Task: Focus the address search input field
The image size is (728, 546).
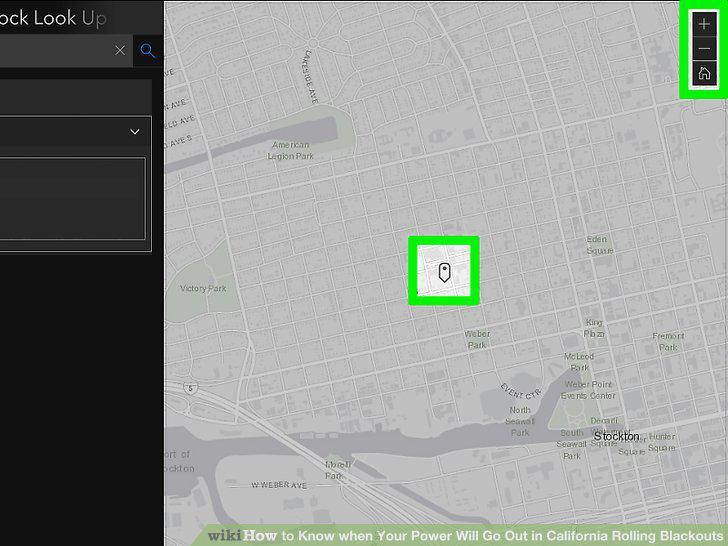Action: 65,50
